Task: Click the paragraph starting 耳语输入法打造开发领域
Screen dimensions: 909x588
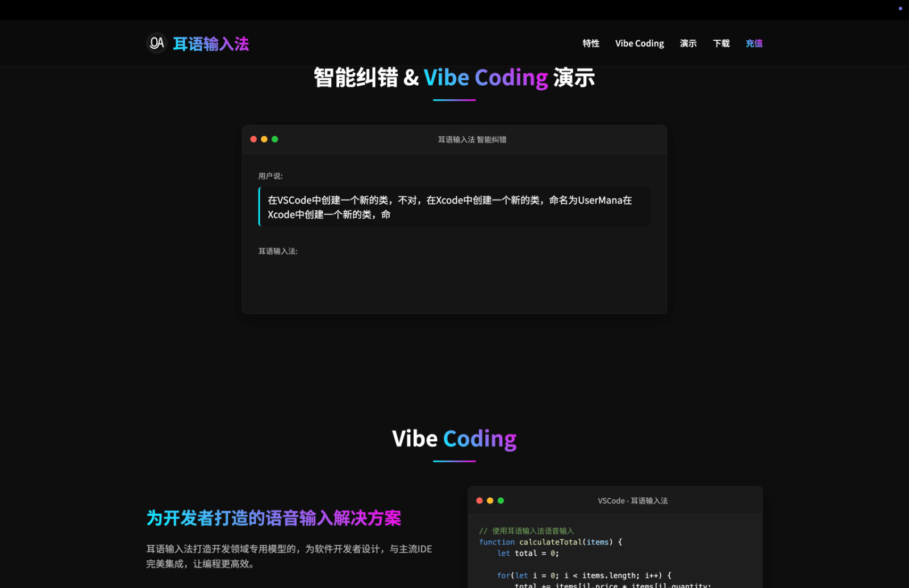Action: (x=289, y=556)
